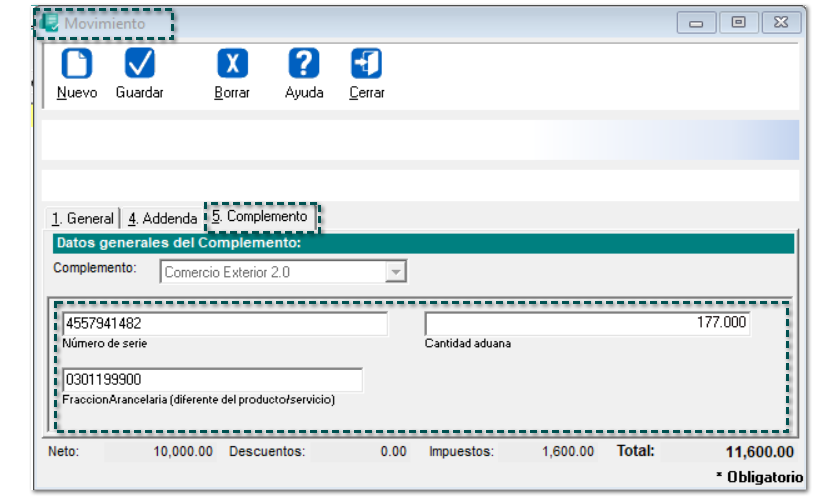Delete the record using the Borrar icon
815x499 pixels.
click(x=232, y=63)
